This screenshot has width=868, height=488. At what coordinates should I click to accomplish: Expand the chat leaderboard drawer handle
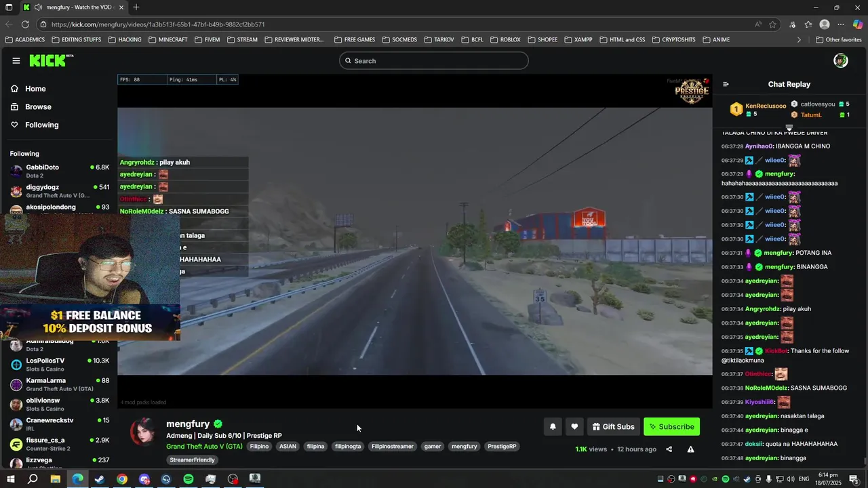click(789, 127)
